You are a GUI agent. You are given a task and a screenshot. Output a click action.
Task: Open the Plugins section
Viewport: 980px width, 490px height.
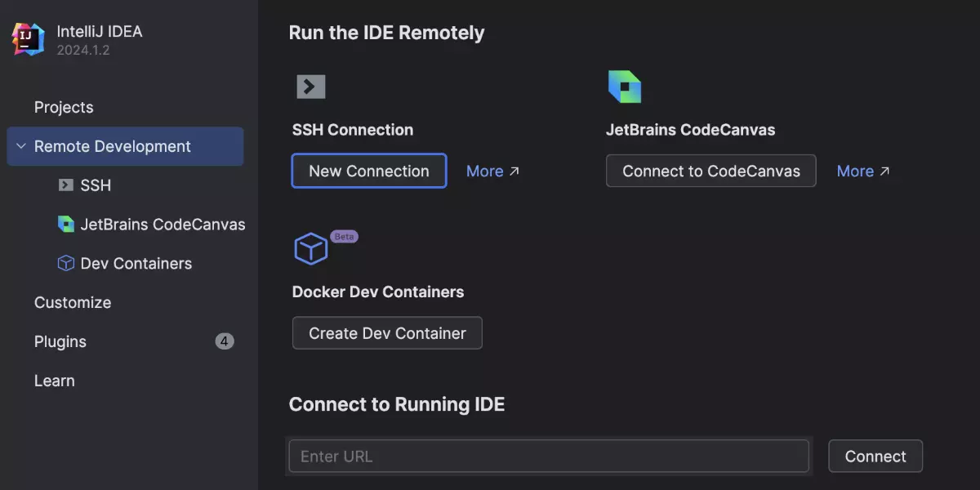(x=60, y=342)
